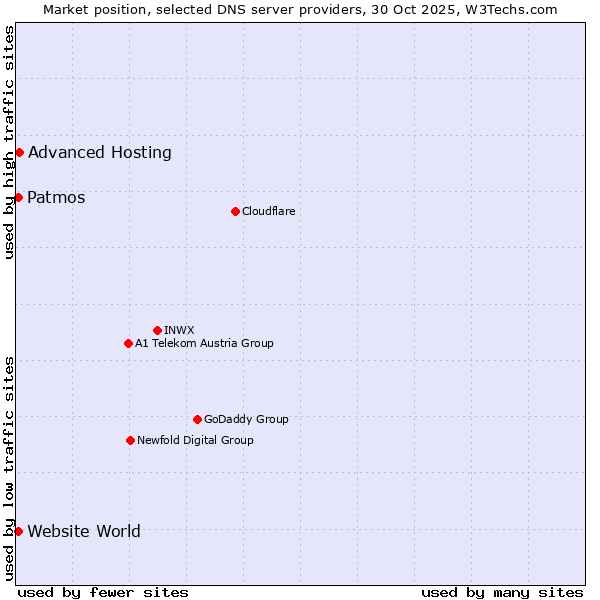Click the GoDaddy Group text label
Viewport: 600px width, 600px height.
[246, 419]
